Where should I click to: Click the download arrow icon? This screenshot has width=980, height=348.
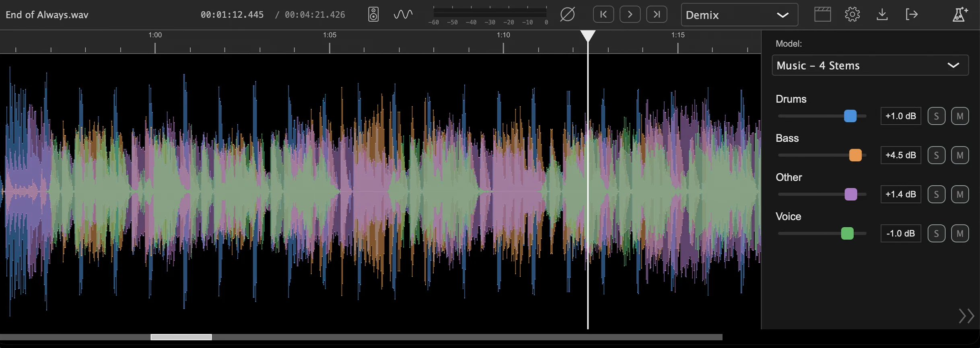click(882, 14)
